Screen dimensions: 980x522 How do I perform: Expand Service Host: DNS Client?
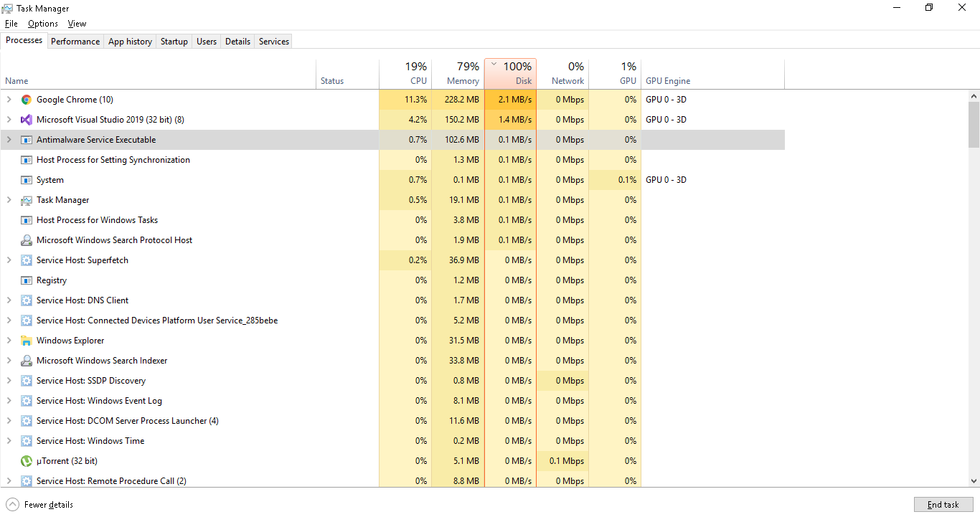9,300
